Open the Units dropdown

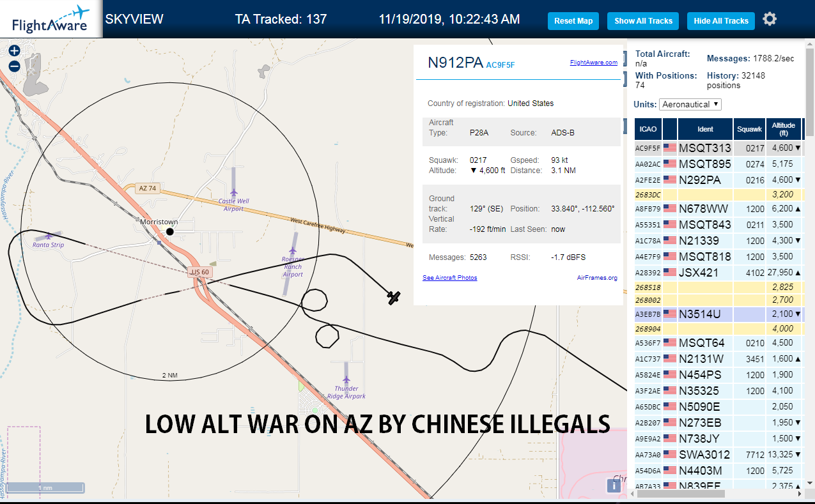[x=690, y=104]
